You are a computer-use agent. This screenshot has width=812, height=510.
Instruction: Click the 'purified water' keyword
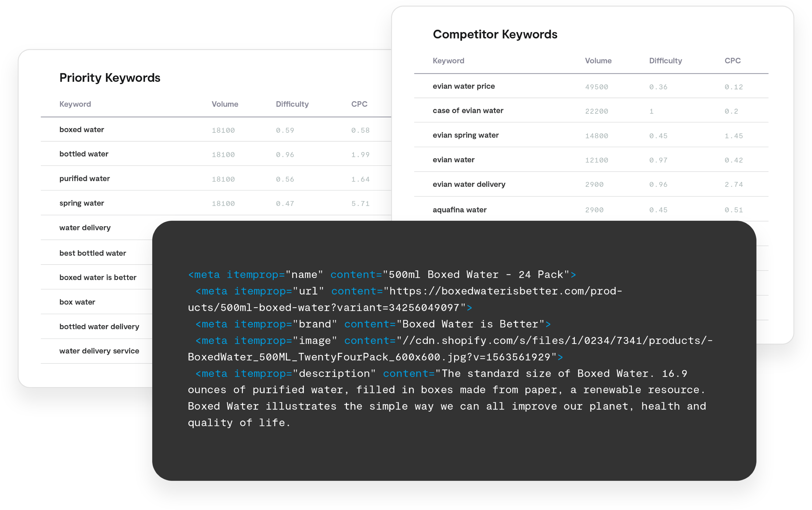pyautogui.click(x=84, y=178)
